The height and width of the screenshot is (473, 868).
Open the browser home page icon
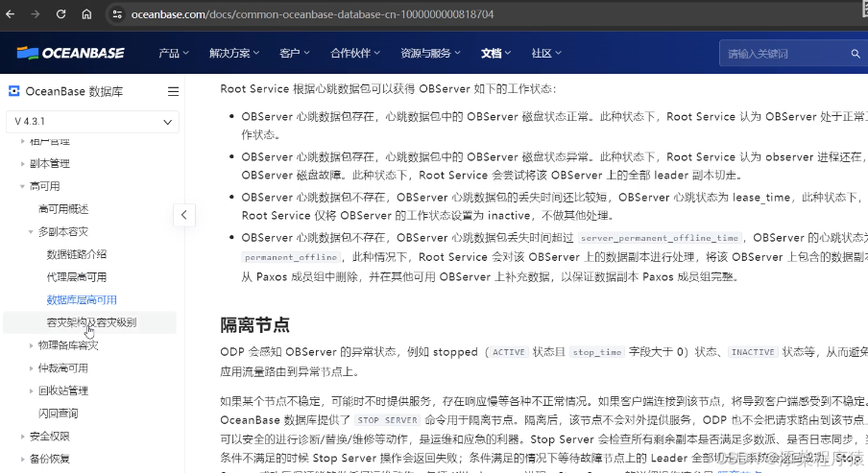[x=87, y=13]
